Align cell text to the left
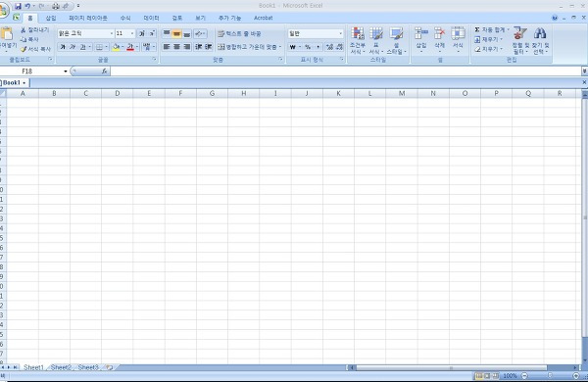The image size is (588, 382). coord(167,47)
